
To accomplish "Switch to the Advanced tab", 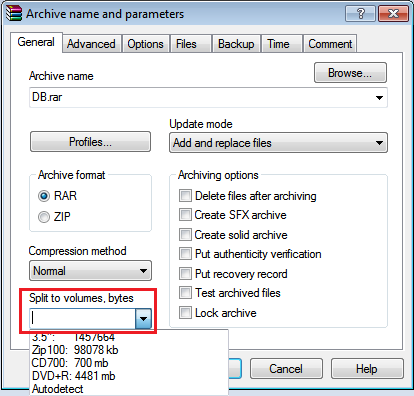I will [x=91, y=44].
